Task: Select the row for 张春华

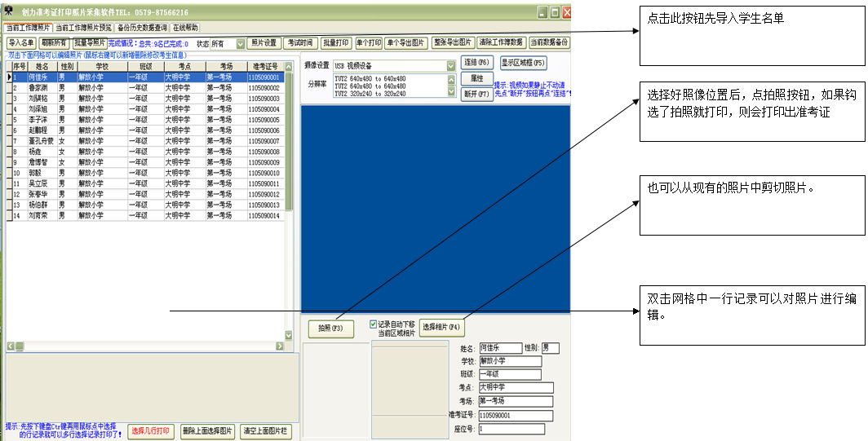Action: 145,194
